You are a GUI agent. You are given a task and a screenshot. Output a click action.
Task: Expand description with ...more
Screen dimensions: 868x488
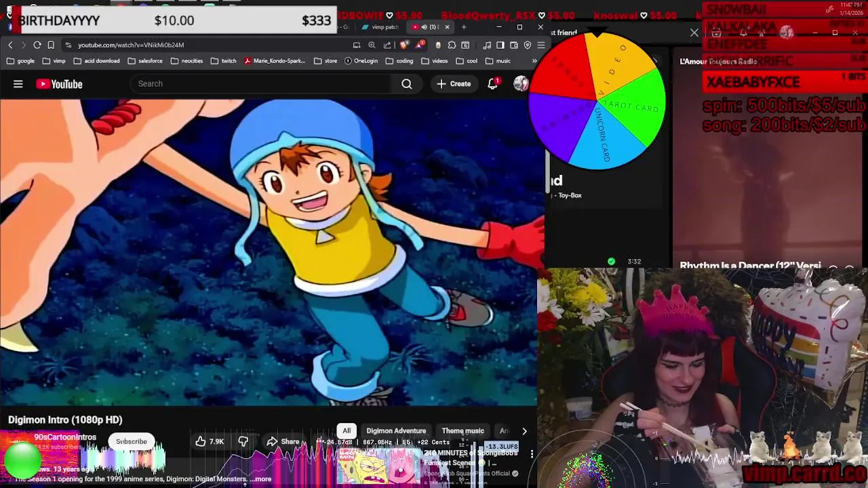pyautogui.click(x=262, y=479)
